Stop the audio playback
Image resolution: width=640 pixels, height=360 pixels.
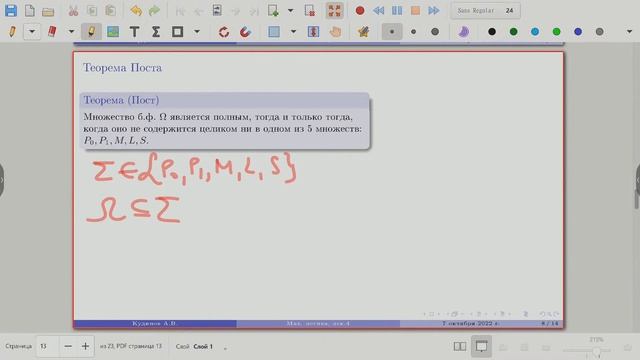pos(415,11)
